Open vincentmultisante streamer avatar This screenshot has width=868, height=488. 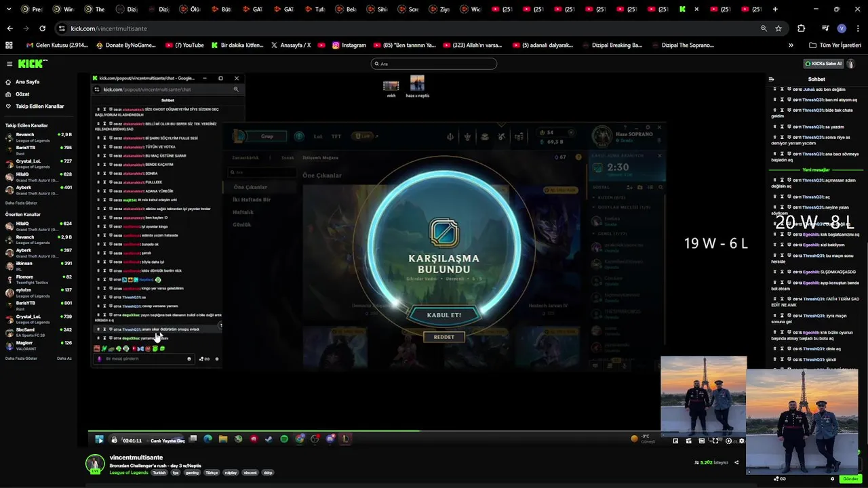(x=95, y=464)
